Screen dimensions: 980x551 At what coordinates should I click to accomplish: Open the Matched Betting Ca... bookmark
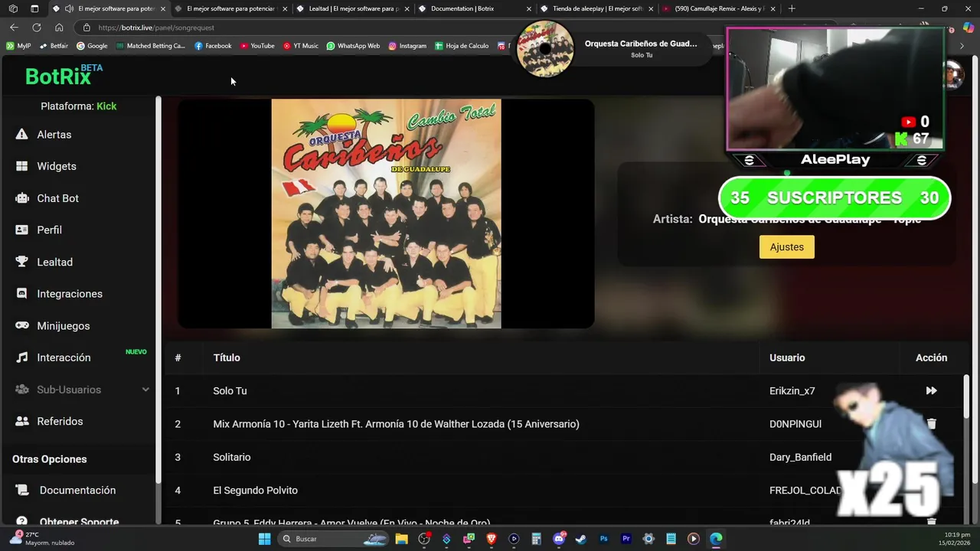point(151,46)
